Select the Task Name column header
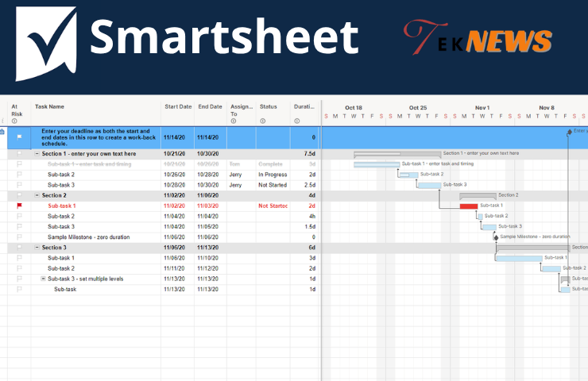588x381 pixels. [x=96, y=113]
